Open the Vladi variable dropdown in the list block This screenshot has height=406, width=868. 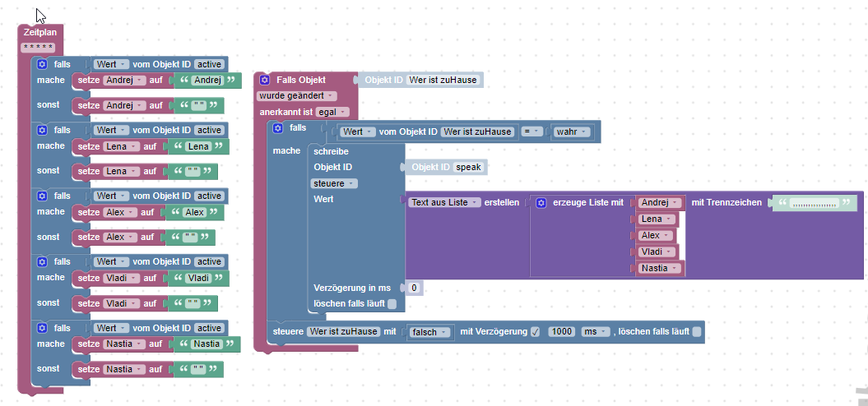657,252
